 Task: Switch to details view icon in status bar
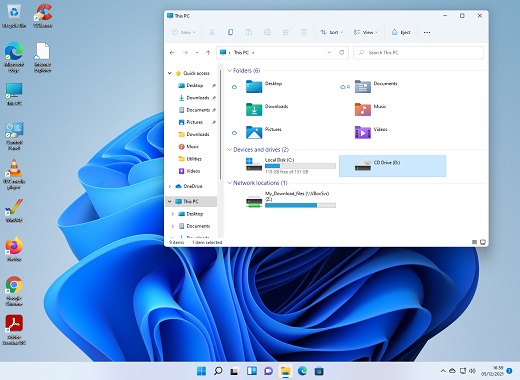474,242
